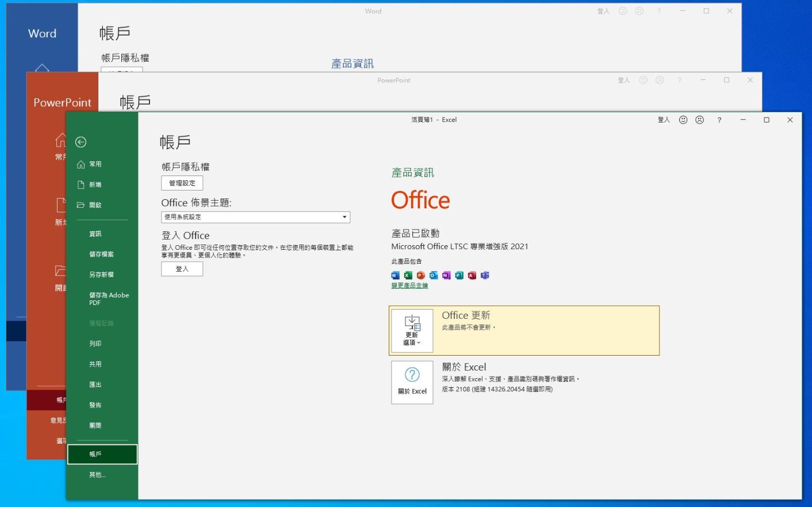812x507 pixels.
Task: Click the frown feedback icon in Excel
Action: pyautogui.click(x=699, y=120)
